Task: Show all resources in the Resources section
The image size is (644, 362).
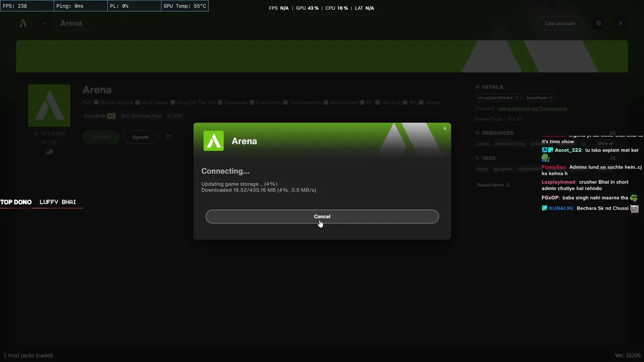Action: [605, 144]
